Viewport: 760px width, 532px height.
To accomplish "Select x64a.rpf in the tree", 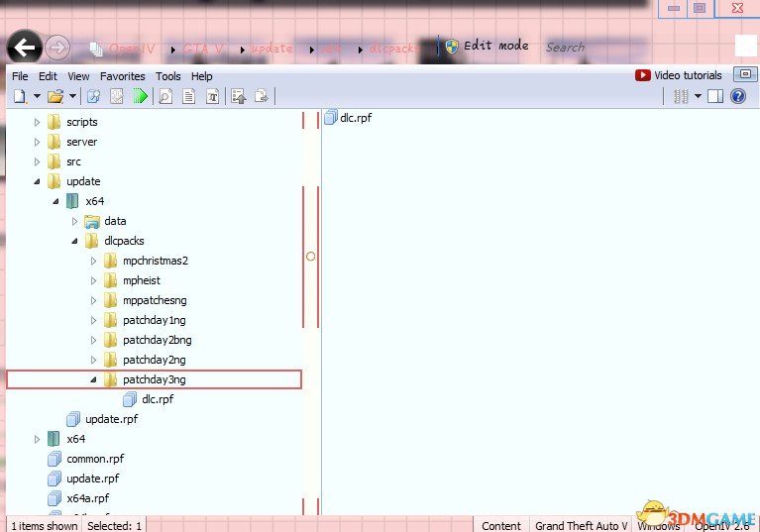I will pyautogui.click(x=88, y=498).
